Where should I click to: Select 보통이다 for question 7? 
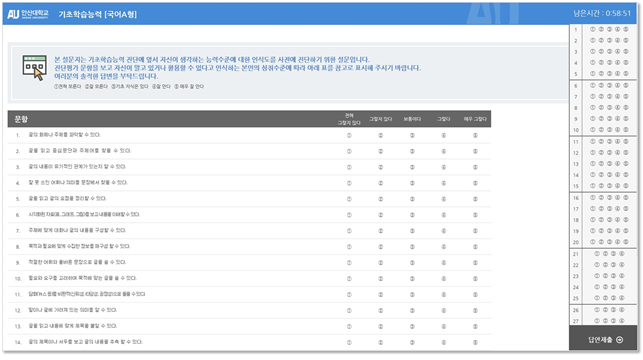click(x=412, y=231)
